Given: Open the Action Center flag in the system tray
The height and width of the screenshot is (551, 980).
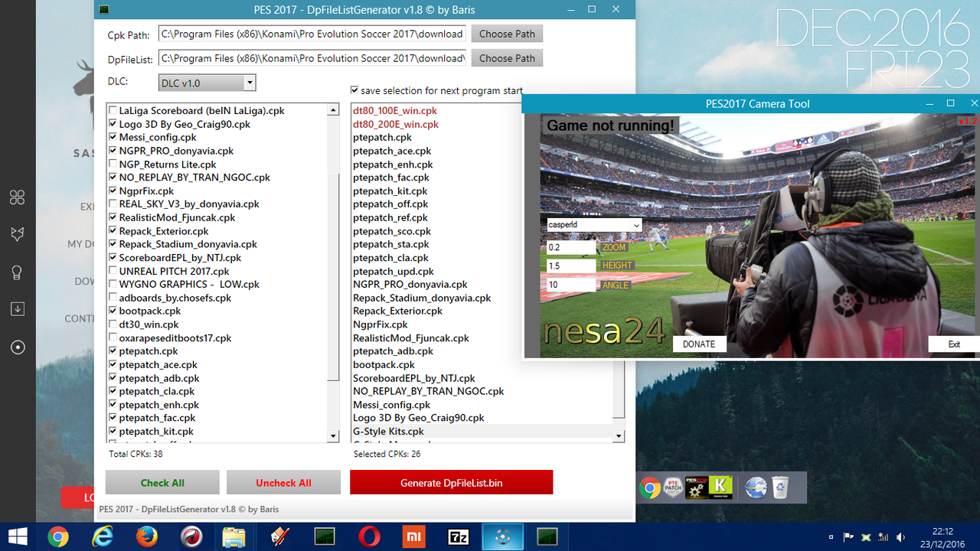Looking at the screenshot, I should click(x=848, y=537).
